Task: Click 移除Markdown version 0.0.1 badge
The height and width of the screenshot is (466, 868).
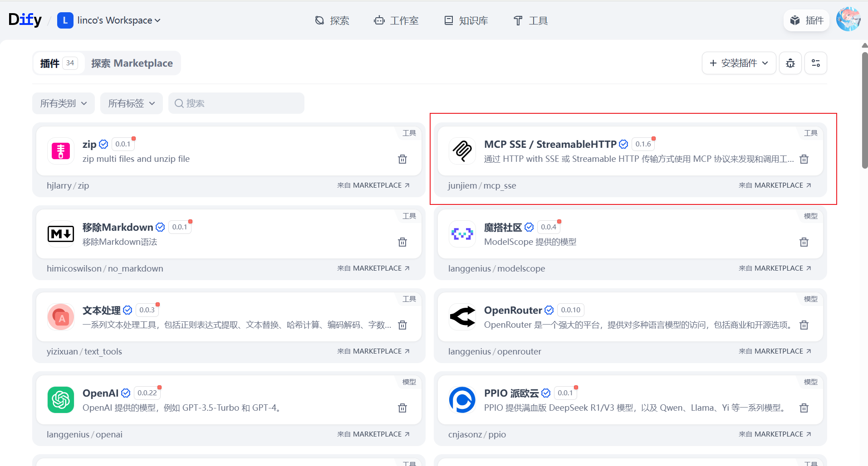Action: [180, 227]
